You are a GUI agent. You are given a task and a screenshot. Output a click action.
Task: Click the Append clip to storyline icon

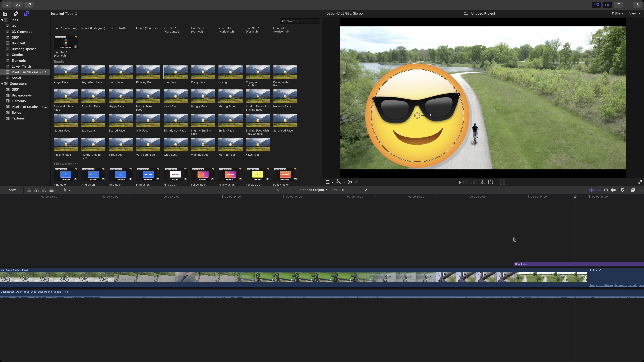[44, 190]
